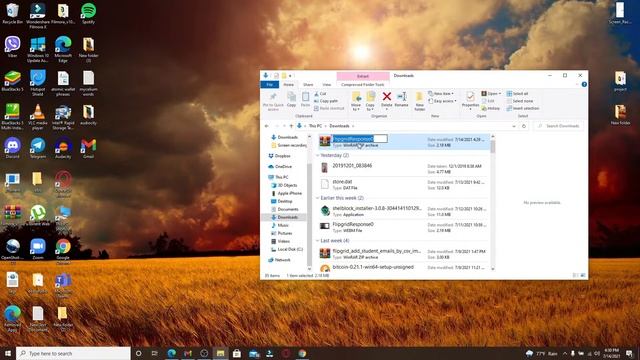Open the Recycle Bin on the desktop
Viewport: 640px width, 360px height.
point(12,13)
